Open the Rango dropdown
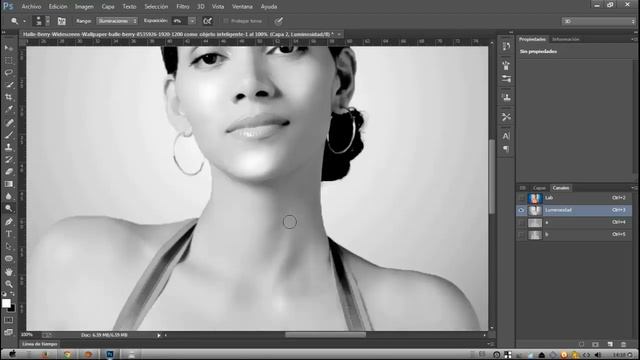The width and height of the screenshot is (640, 360). coord(117,21)
